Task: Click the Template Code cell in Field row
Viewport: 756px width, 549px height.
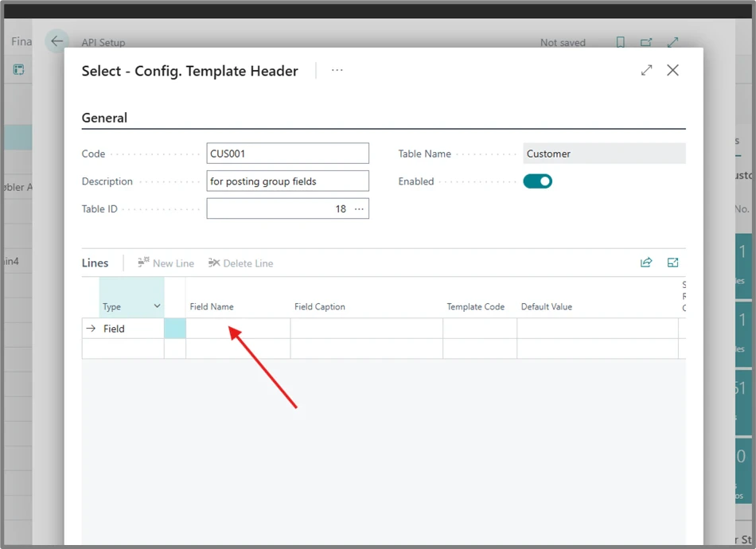Action: point(480,329)
